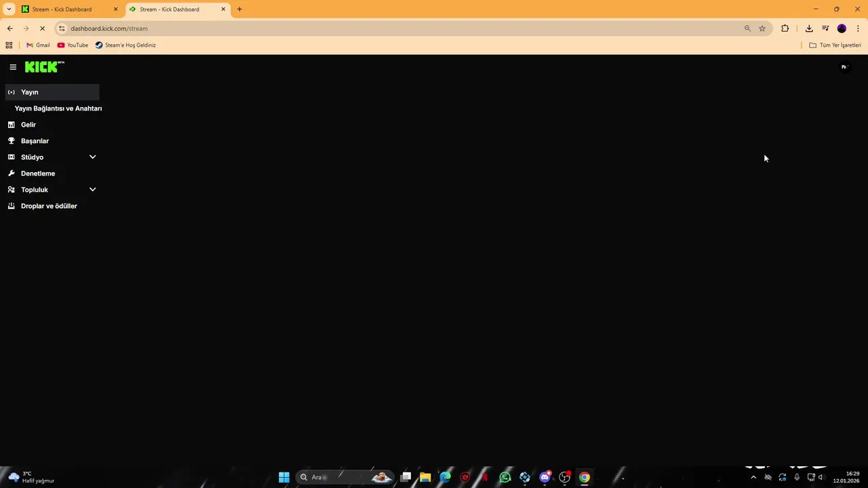Open the Yayın sidebar section
Screen dimensions: 868x488
click(52, 92)
